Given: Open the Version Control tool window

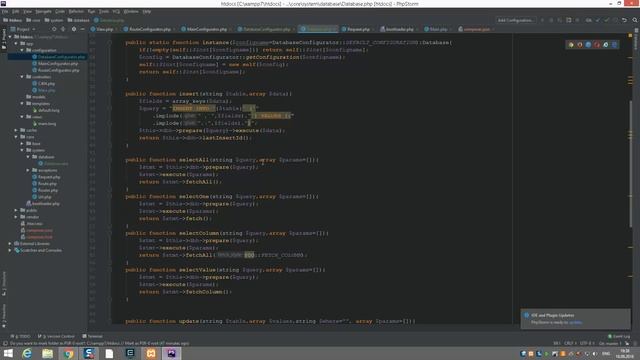Looking at the screenshot, I should click(56, 336).
